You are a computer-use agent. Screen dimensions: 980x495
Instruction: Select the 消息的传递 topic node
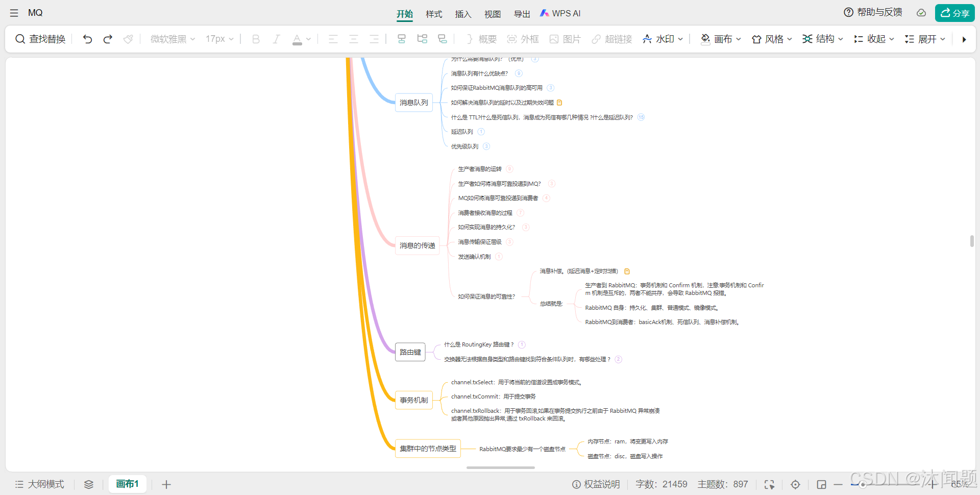point(418,245)
